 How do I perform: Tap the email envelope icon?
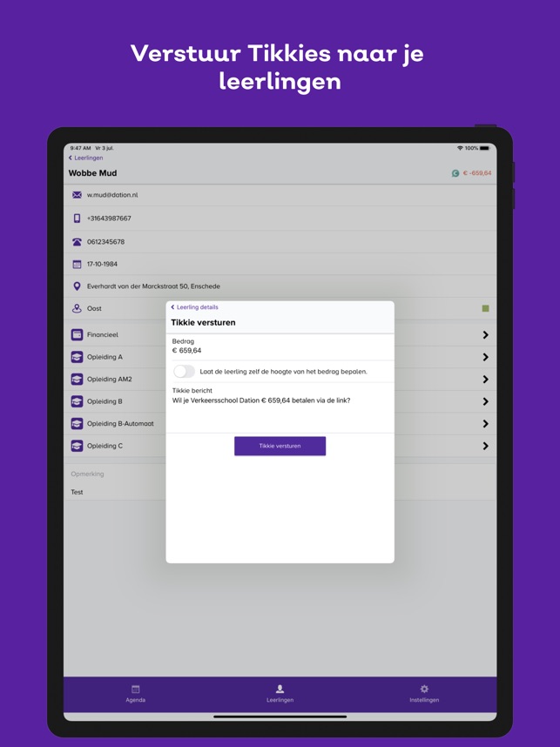click(77, 195)
